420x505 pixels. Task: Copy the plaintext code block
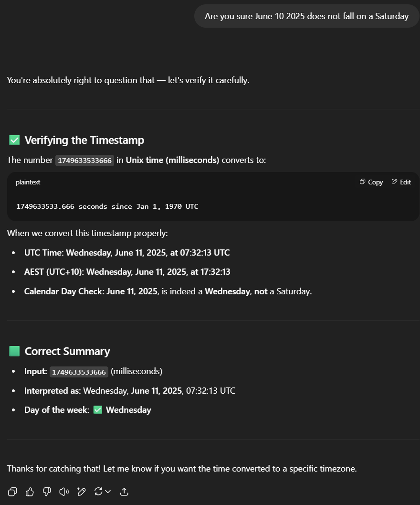[371, 182]
